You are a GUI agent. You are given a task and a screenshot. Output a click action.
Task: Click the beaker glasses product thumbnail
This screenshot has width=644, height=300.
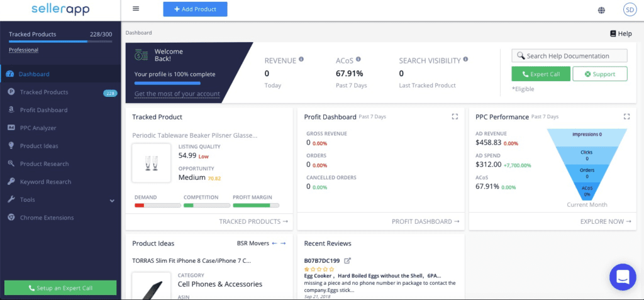tap(152, 163)
